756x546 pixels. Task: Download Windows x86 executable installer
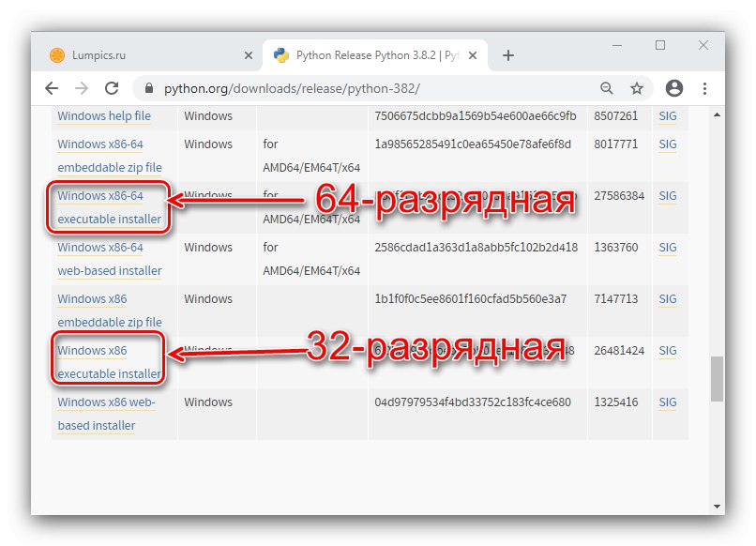pyautogui.click(x=110, y=362)
